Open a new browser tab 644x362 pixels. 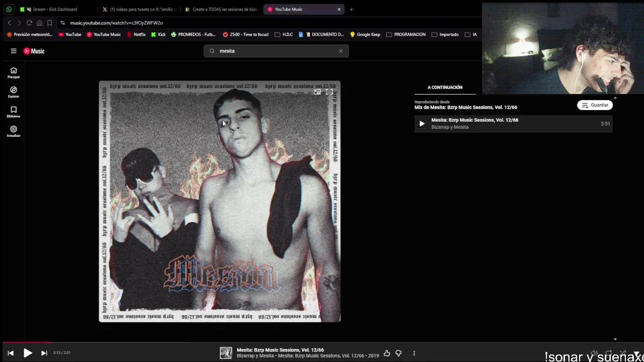351,9
